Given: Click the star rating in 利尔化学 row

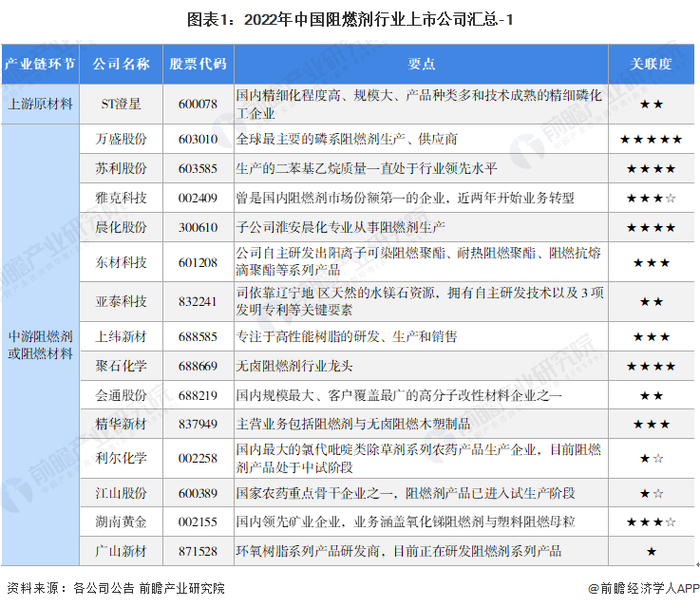Looking at the screenshot, I should coord(651,458).
